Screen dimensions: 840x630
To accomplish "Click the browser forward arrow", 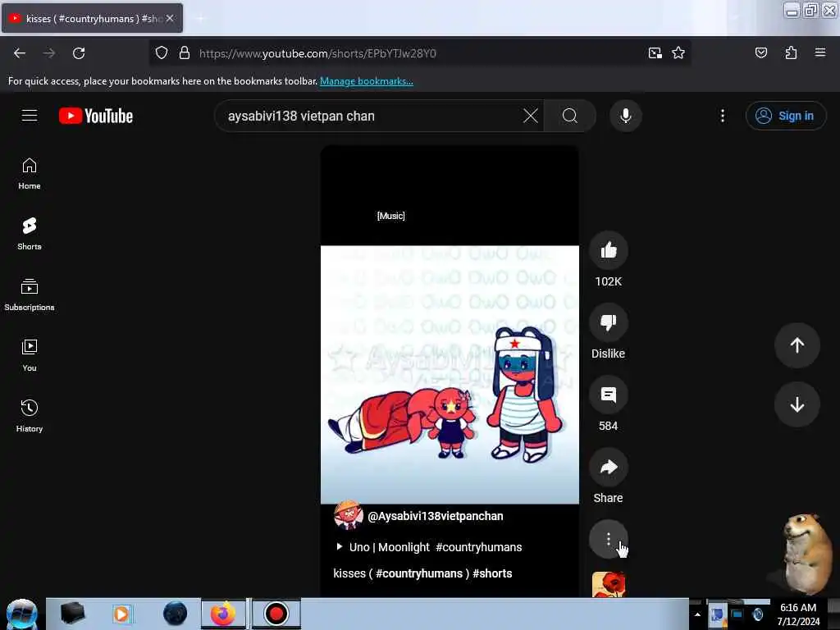I will [49, 53].
